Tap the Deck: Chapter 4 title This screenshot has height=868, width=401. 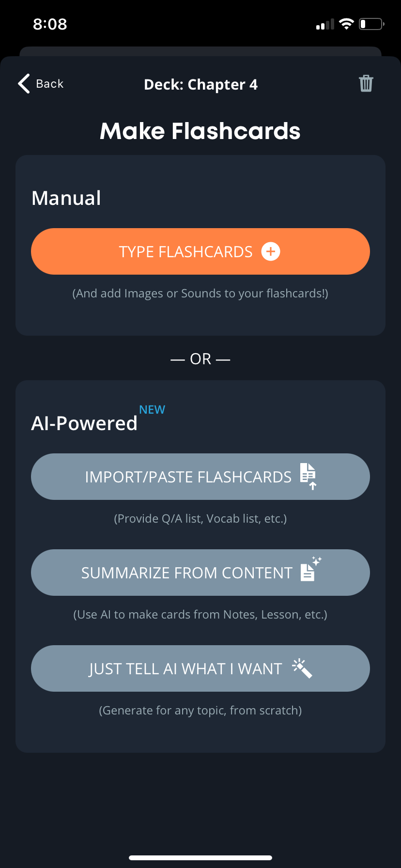coord(200,85)
